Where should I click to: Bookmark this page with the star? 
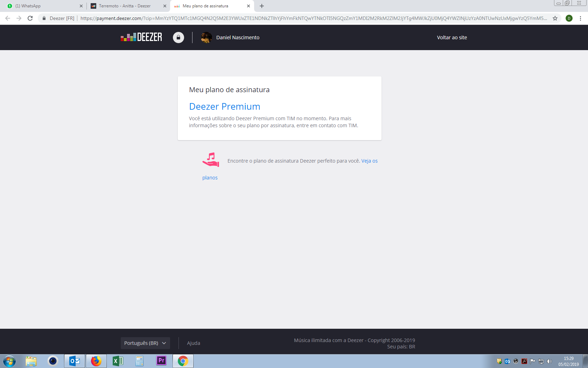(555, 18)
